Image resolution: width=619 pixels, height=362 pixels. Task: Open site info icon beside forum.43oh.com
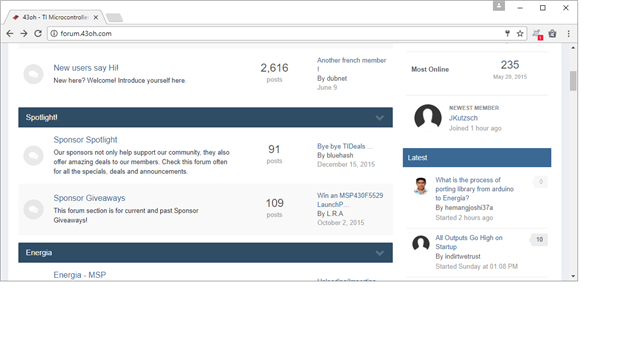[x=54, y=34]
